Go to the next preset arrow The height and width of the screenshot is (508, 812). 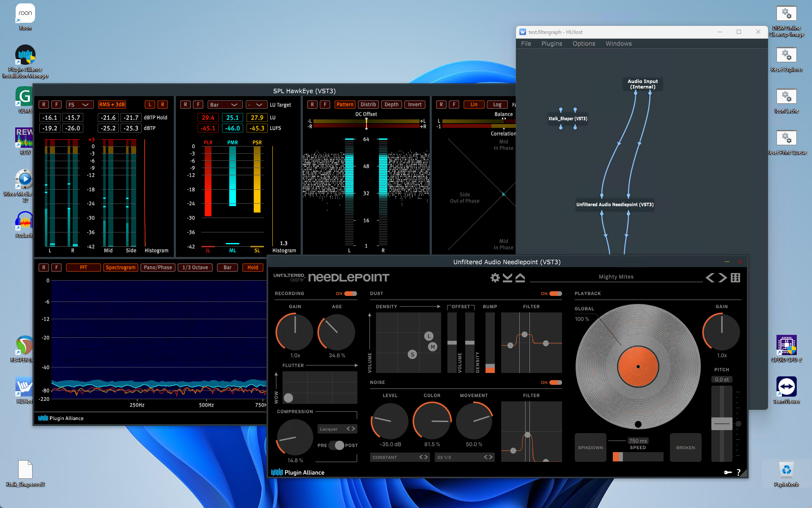pyautogui.click(x=723, y=278)
